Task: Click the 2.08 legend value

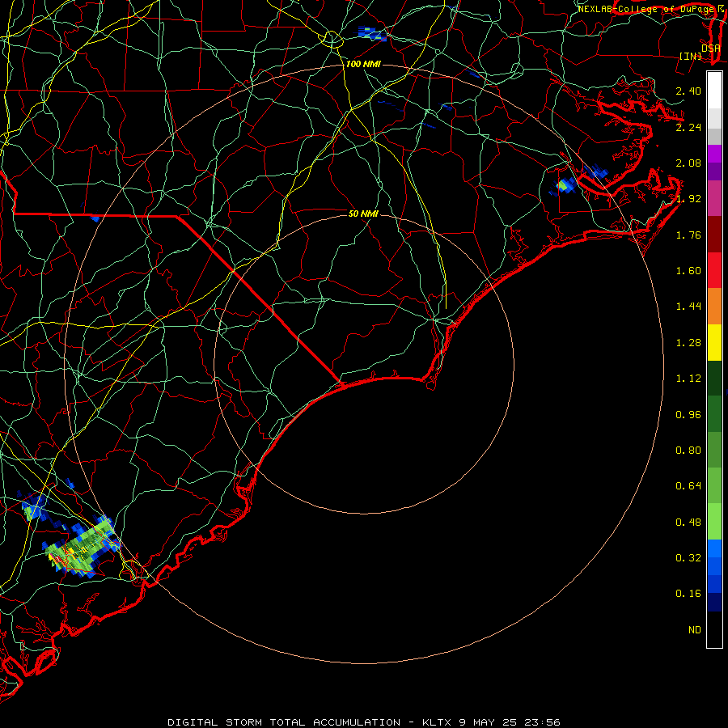Action: [x=688, y=163]
